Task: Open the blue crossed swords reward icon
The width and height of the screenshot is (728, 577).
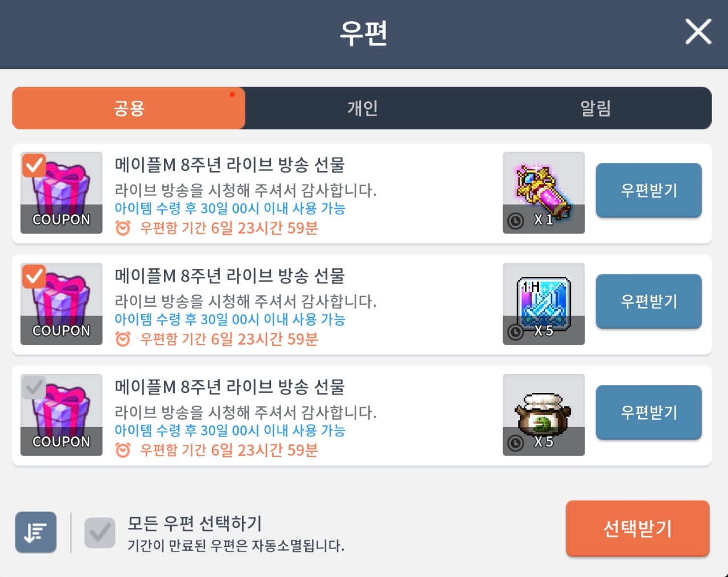Action: (544, 304)
